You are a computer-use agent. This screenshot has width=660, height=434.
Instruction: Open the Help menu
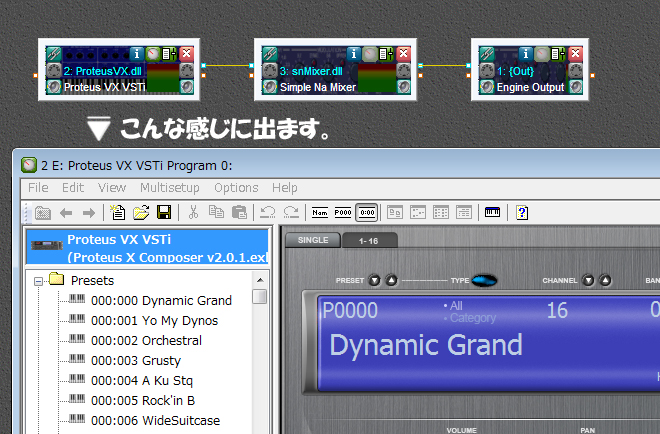tap(285, 188)
